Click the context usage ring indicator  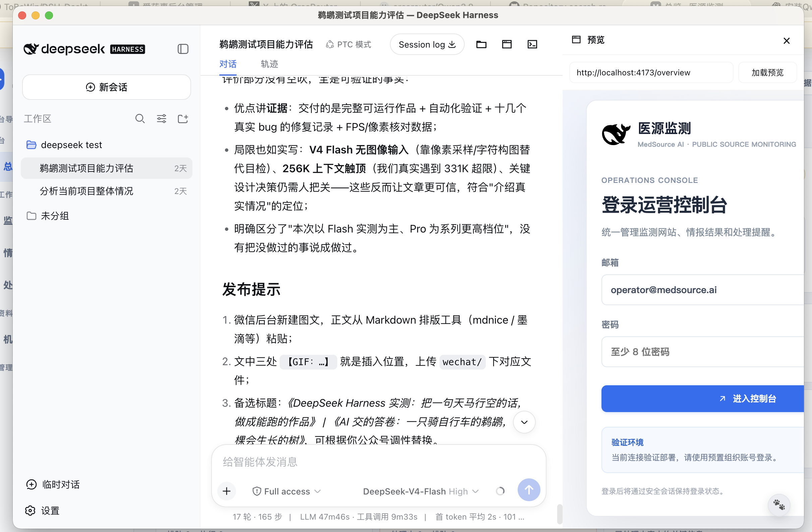(x=500, y=491)
